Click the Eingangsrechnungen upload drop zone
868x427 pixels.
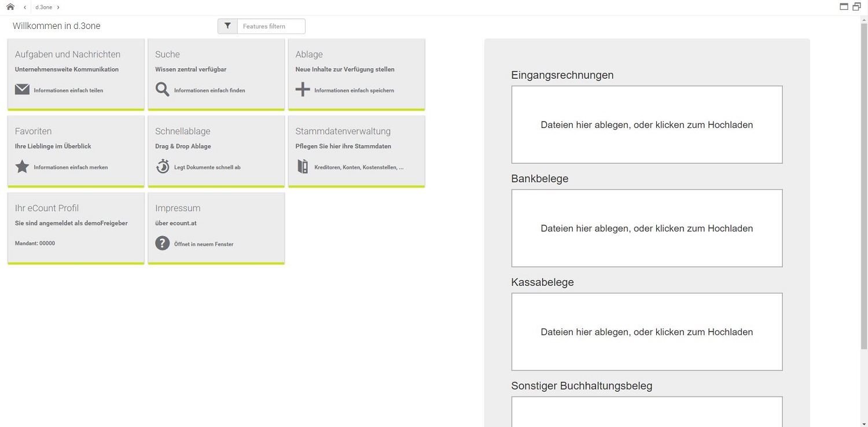tap(647, 124)
